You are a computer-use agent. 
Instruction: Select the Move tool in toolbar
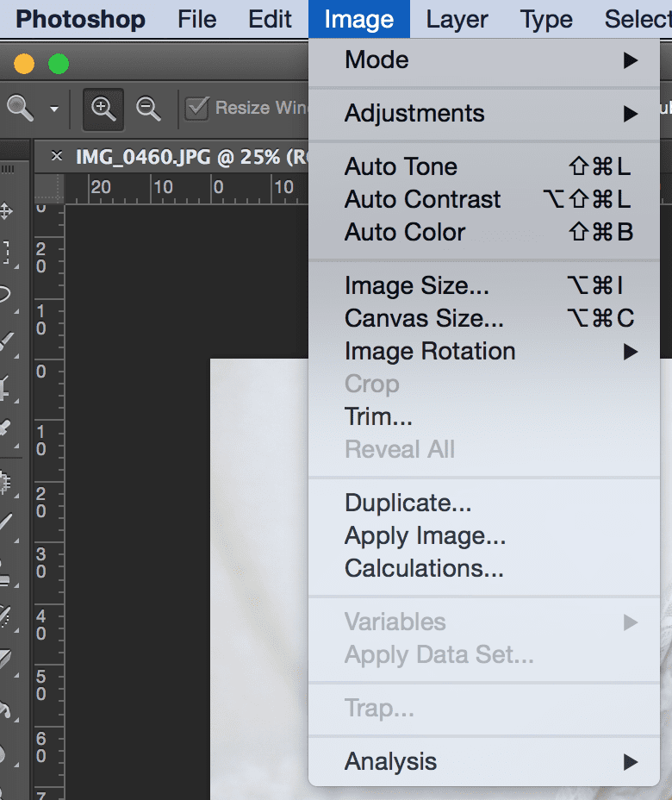[6, 211]
